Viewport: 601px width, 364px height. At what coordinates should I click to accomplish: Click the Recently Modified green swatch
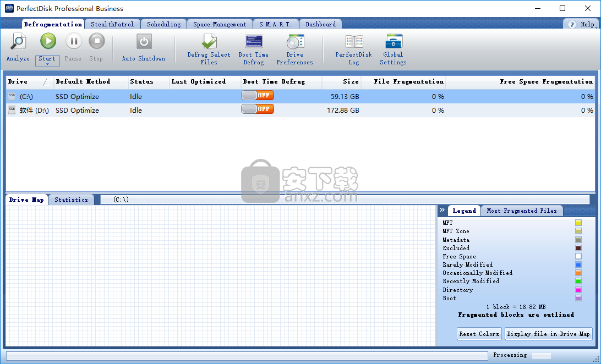[x=578, y=282]
